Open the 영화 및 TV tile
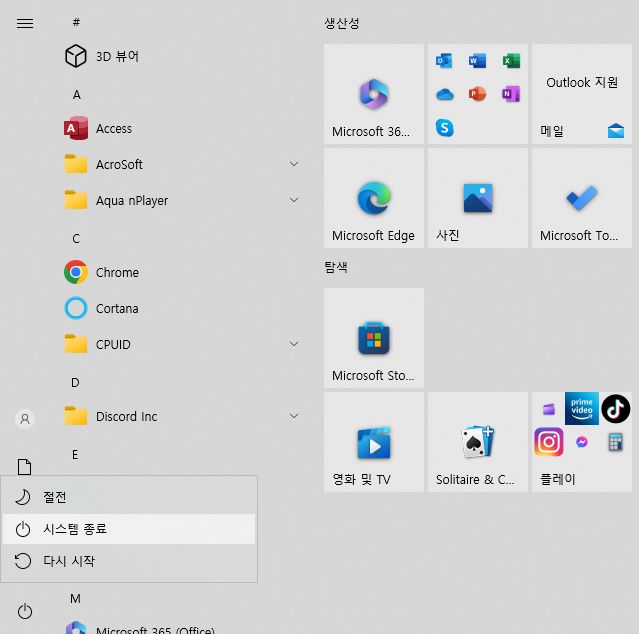This screenshot has width=639, height=634. pos(374,442)
